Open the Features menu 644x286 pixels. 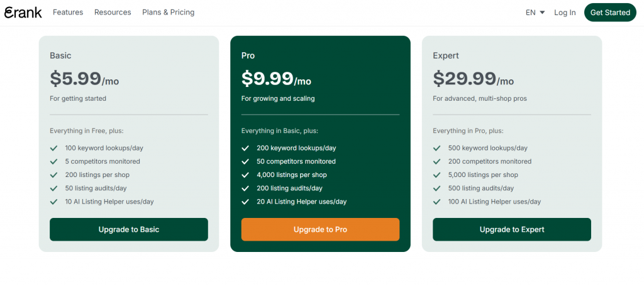click(x=68, y=13)
